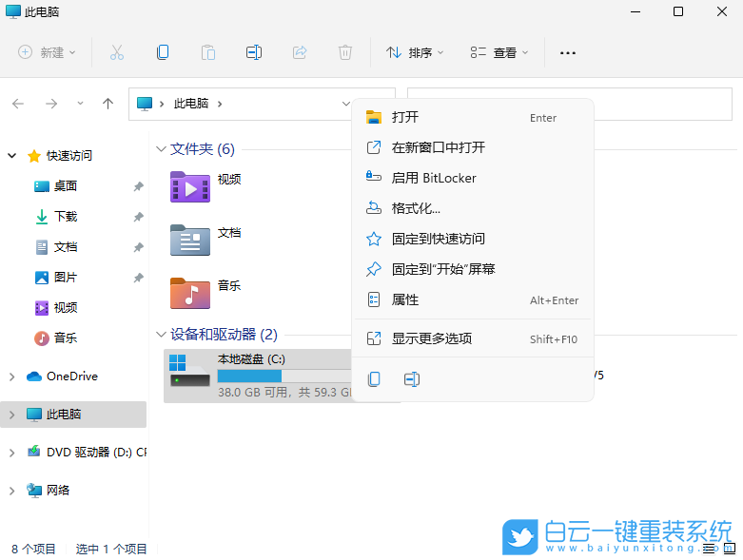743x560 pixels.
Task: Open address bar history dropdown arrow
Action: [346, 104]
